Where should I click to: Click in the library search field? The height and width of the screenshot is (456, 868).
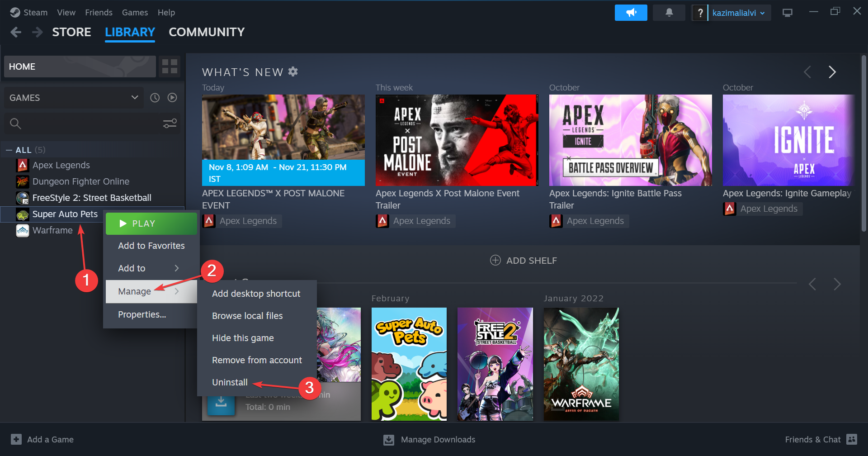coord(92,123)
